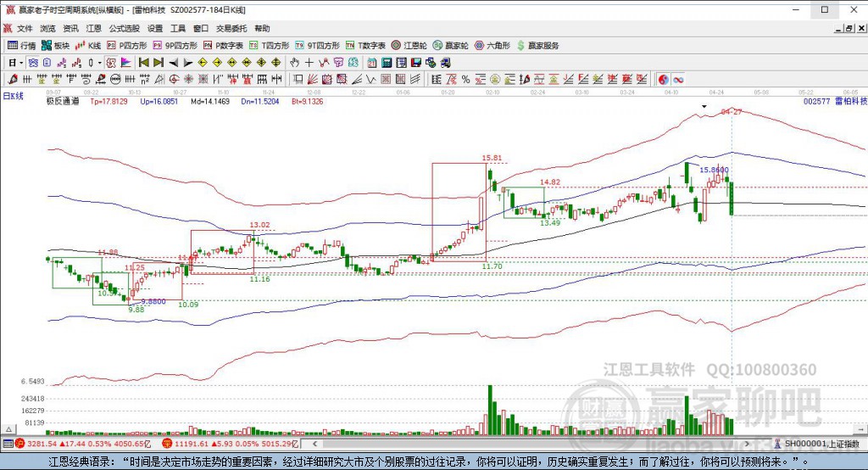Open the 板块 sector view
868x470 pixels.
click(x=56, y=46)
